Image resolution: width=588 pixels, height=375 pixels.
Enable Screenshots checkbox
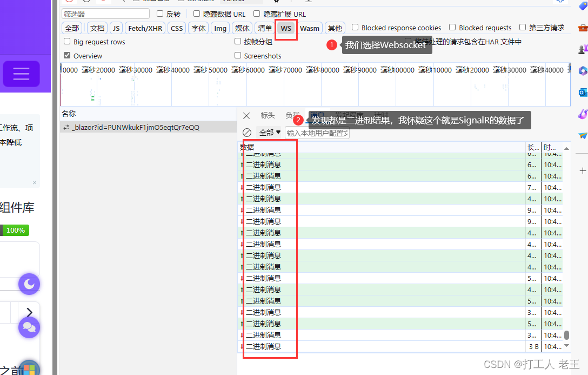tap(238, 55)
